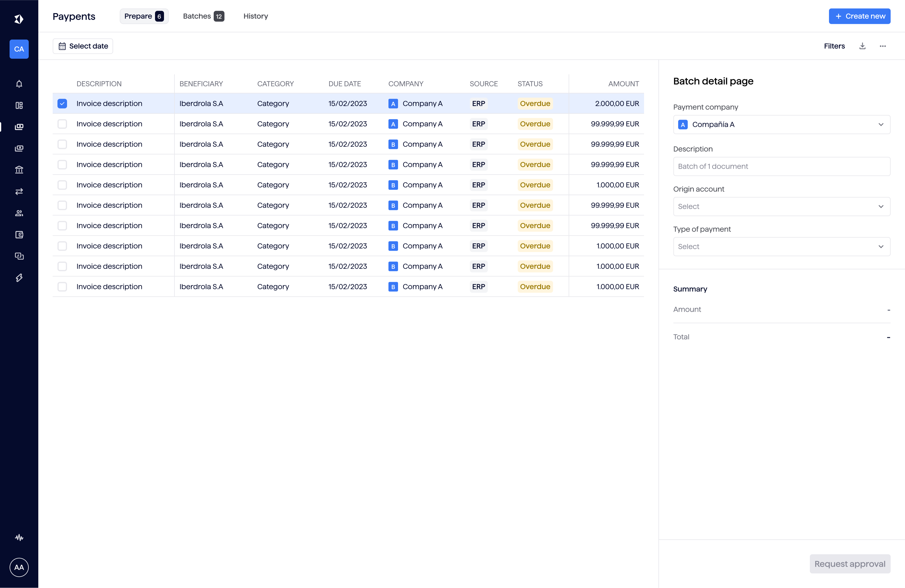The image size is (905, 588).
Task: Open the activity pulse icon
Action: 19,537
